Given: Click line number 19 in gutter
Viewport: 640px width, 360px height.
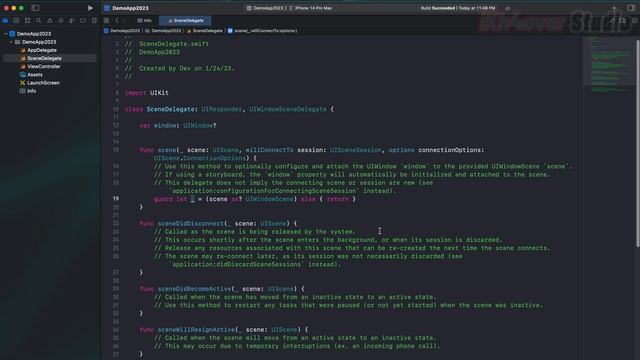Looking at the screenshot, I should point(116,199).
